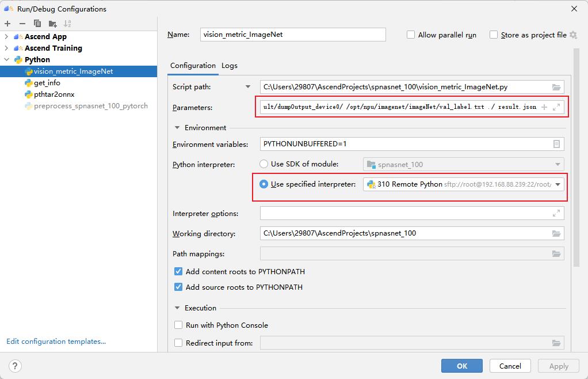Click Edit configuration templates link
This screenshot has height=379, width=588.
(x=55, y=341)
